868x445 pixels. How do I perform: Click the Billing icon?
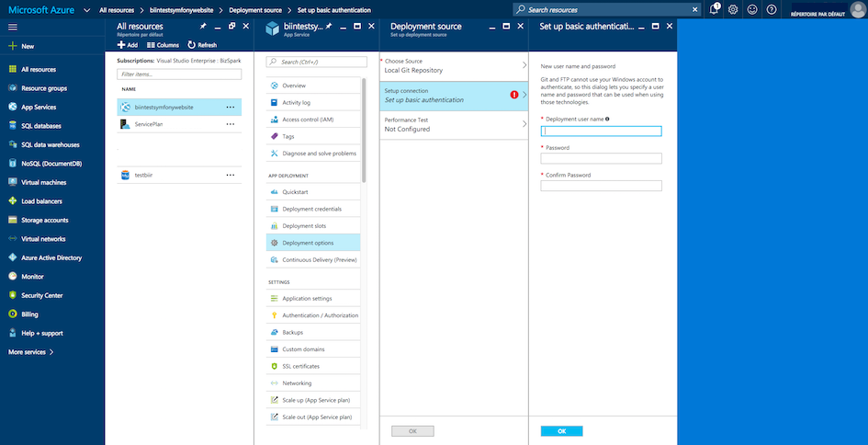click(x=13, y=314)
